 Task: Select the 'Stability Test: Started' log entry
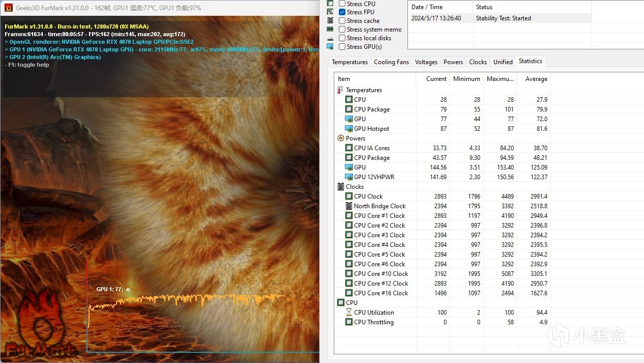point(503,18)
